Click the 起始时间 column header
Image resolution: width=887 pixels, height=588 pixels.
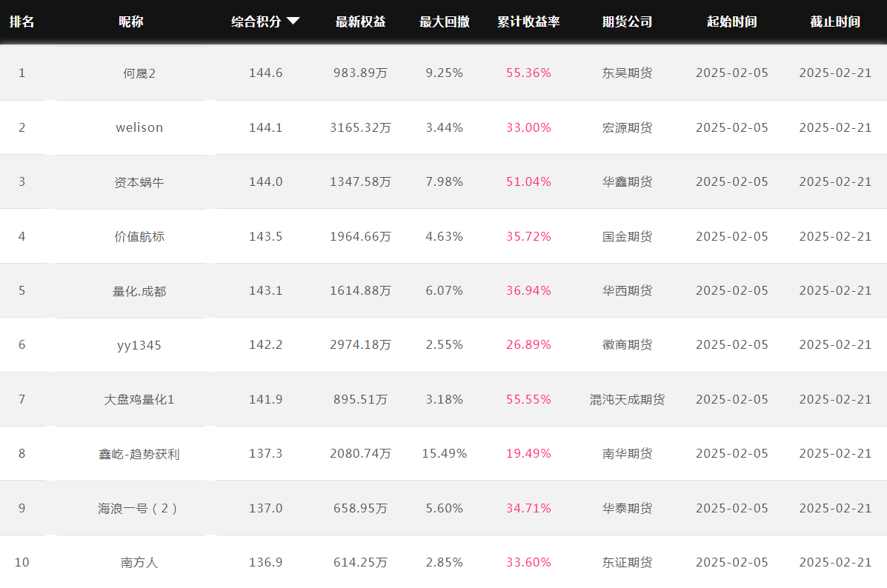point(732,21)
